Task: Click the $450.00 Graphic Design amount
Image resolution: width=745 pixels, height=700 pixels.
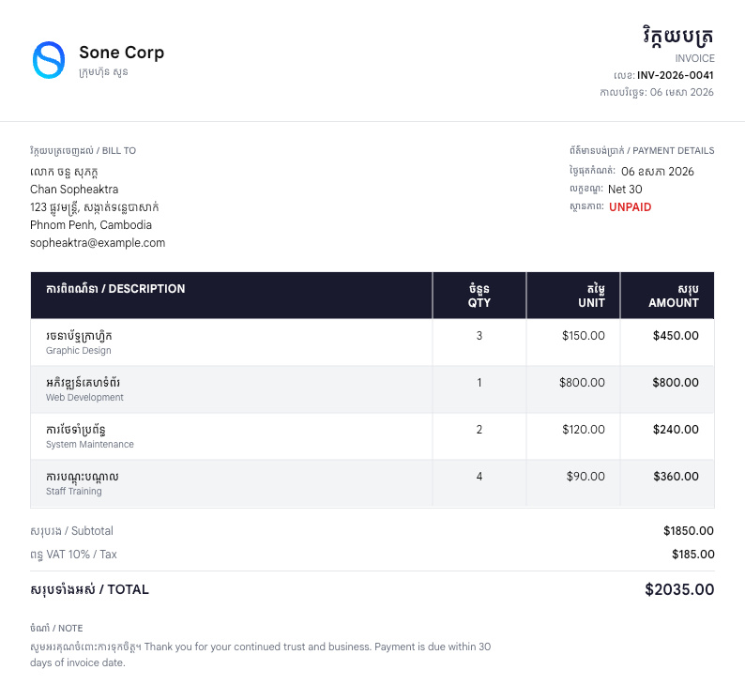Action: tap(676, 336)
